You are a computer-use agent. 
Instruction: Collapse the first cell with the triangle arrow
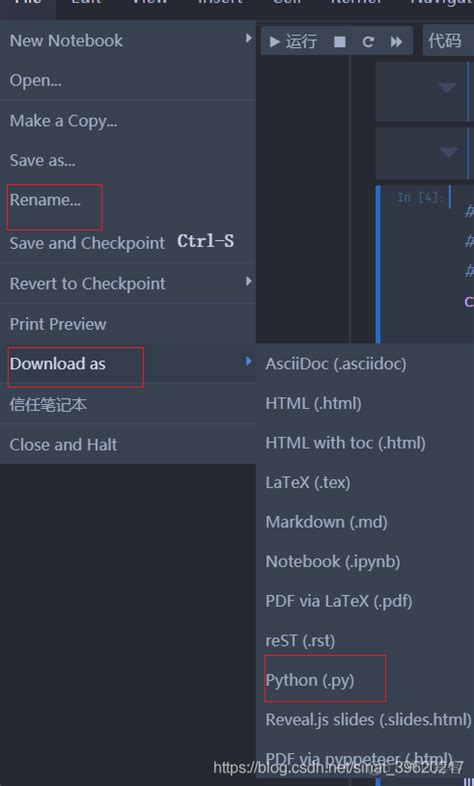[x=447, y=88]
